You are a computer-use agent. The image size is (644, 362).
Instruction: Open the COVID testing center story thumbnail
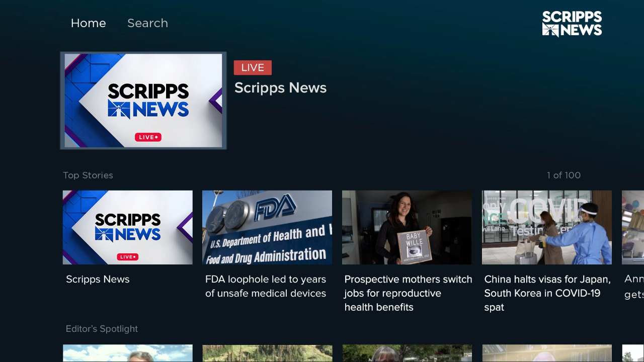pyautogui.click(x=547, y=227)
